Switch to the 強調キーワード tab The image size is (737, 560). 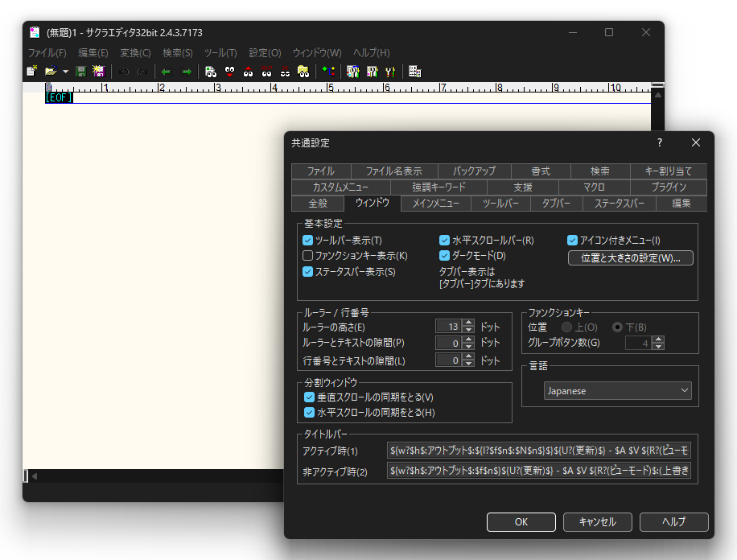click(438, 187)
